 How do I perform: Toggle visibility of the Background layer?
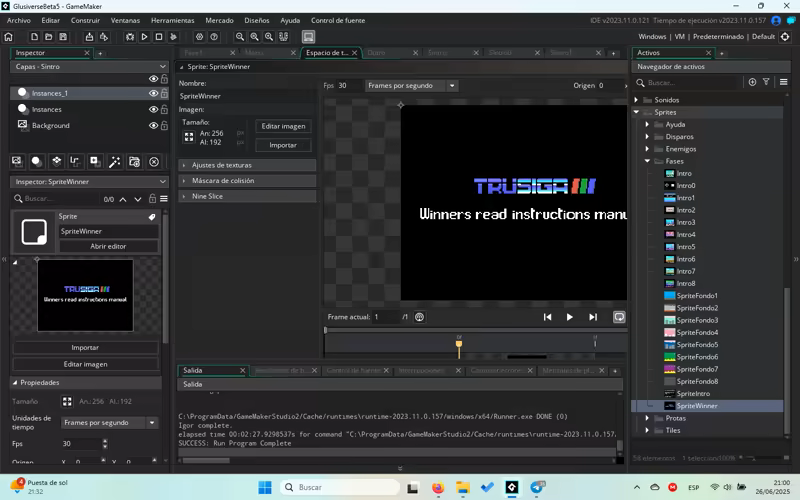tap(154, 126)
